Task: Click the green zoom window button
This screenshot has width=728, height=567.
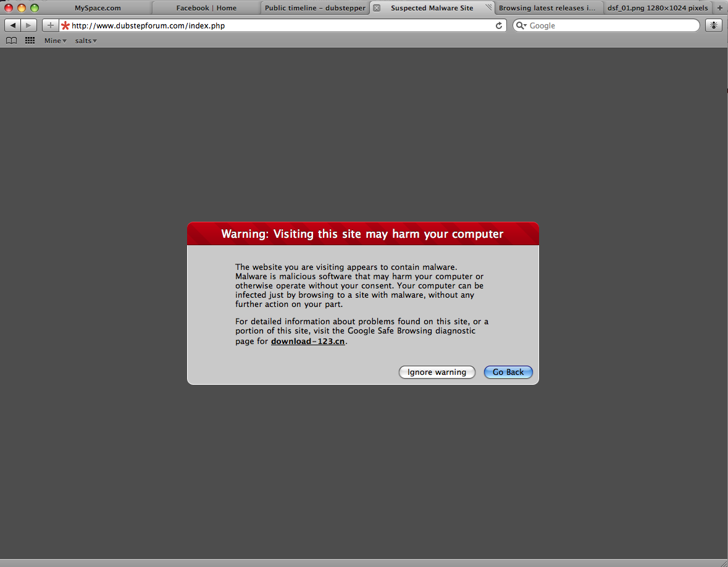Action: point(35,8)
